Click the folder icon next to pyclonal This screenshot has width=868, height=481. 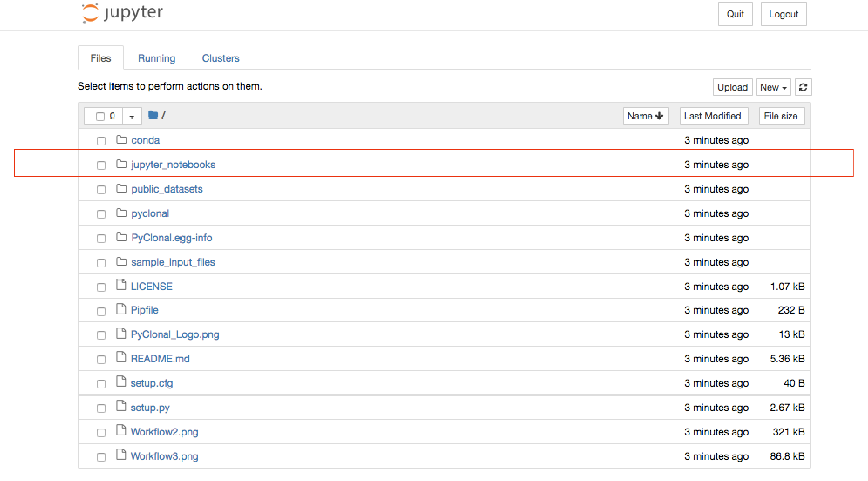pos(121,213)
